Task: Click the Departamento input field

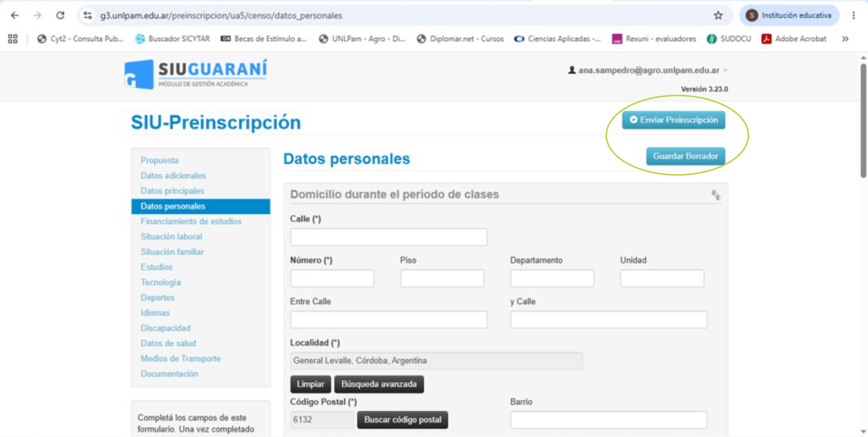Action: [552, 279]
